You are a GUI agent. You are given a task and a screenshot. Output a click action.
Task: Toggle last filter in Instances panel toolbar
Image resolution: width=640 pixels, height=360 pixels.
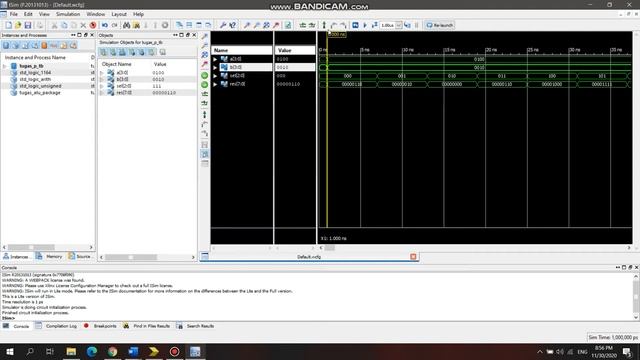pos(73,45)
